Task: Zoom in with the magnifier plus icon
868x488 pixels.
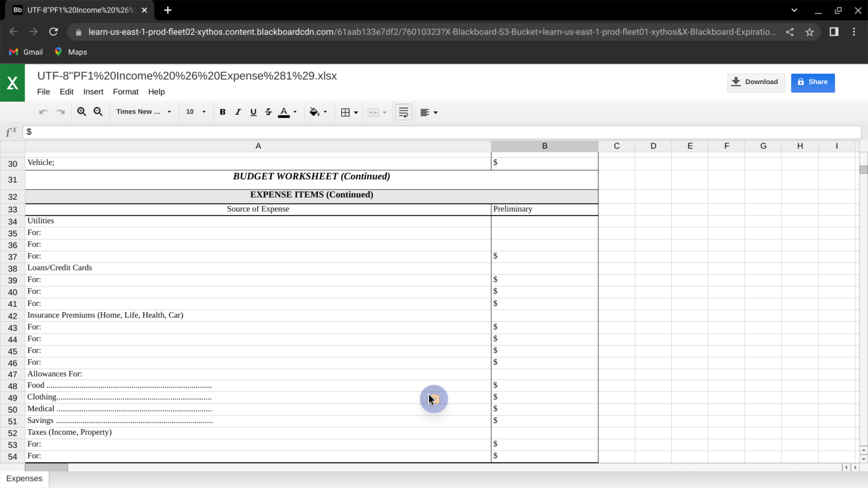Action: click(82, 112)
